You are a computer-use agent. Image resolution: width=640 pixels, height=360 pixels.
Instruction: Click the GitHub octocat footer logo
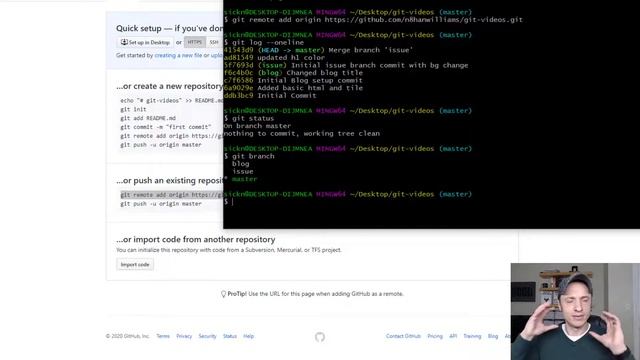pos(320,337)
